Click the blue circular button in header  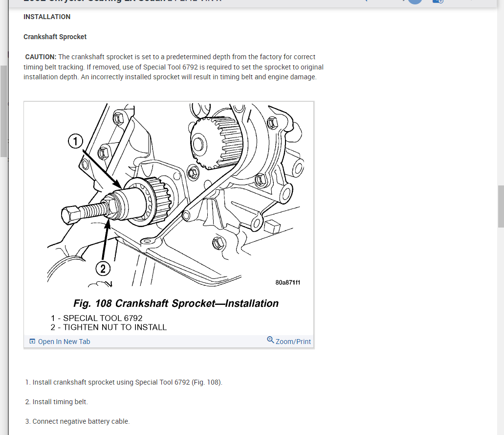[x=415, y=1]
